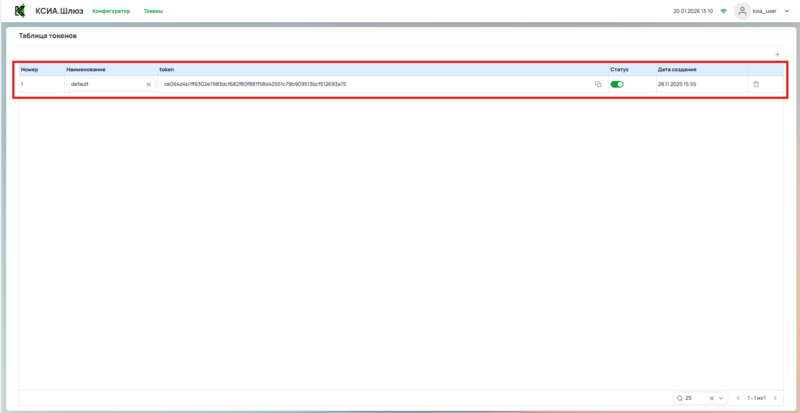Open the Токены menu
The height and width of the screenshot is (413, 800).
coord(153,11)
